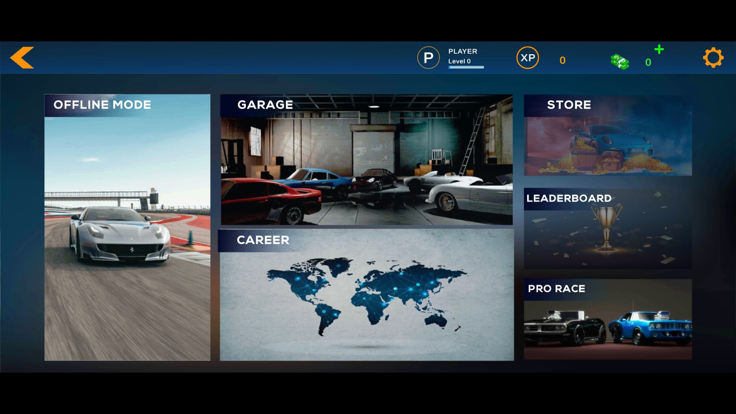Tap the XP badge icon
The image size is (736, 414).
[x=528, y=58]
